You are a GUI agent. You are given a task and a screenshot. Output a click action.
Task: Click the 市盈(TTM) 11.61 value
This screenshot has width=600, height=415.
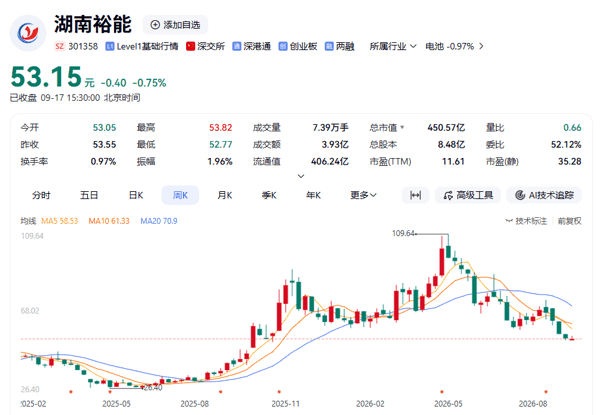click(x=453, y=161)
